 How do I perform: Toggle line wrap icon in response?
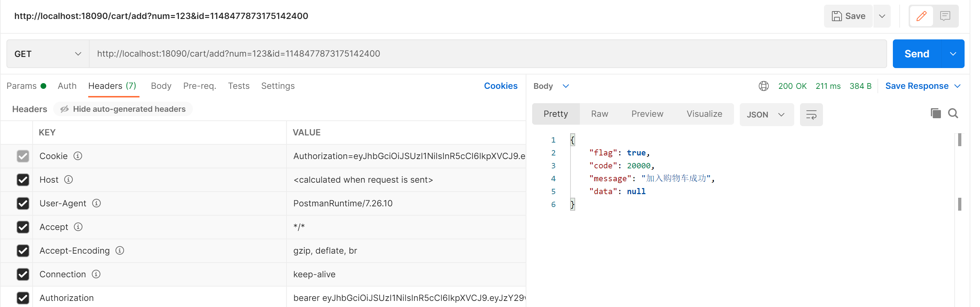coord(811,114)
